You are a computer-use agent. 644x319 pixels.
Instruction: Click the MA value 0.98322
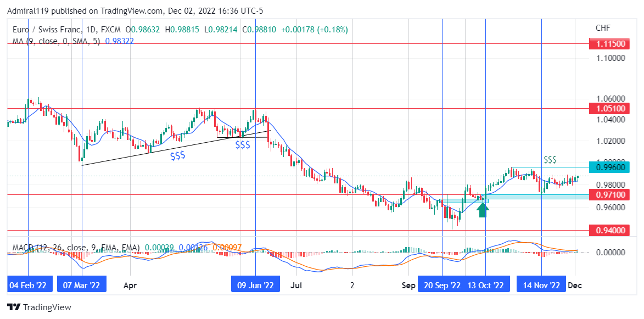120,41
